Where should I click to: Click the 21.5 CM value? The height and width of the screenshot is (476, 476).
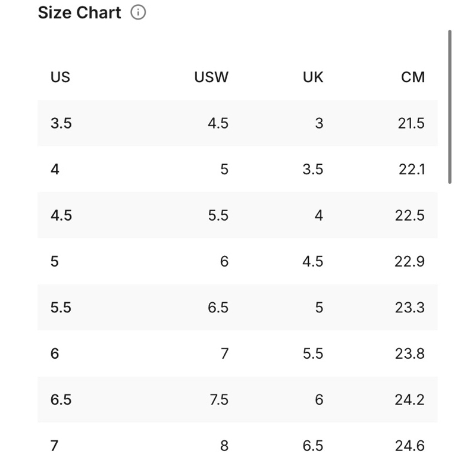pos(411,123)
